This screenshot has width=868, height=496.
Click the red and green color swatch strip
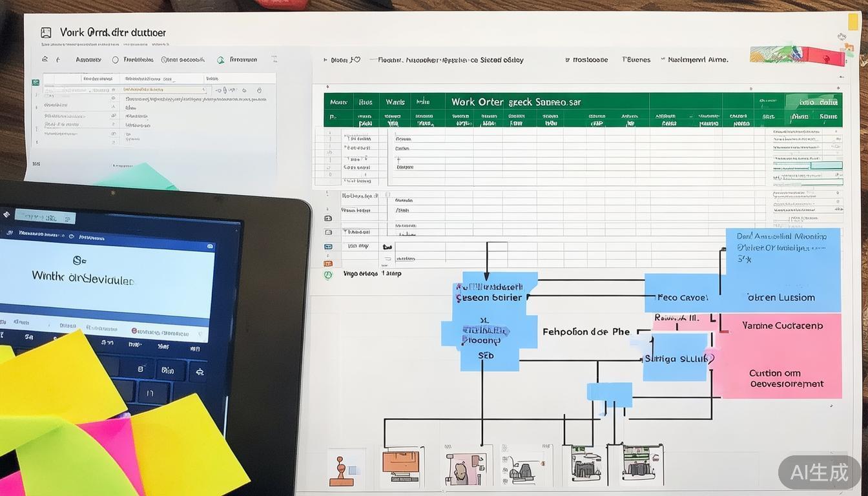click(x=797, y=55)
